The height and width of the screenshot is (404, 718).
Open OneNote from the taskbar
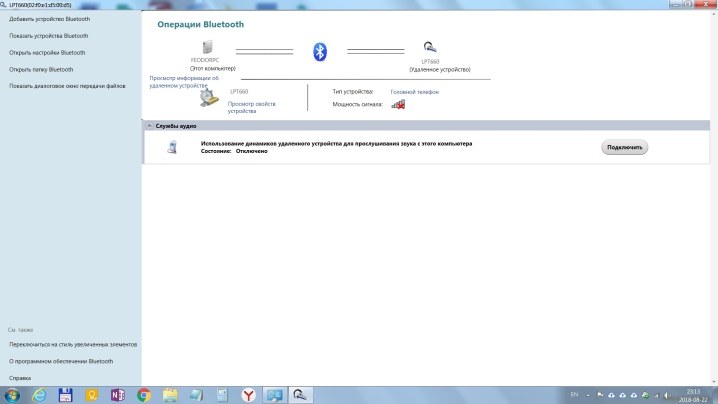[118, 395]
